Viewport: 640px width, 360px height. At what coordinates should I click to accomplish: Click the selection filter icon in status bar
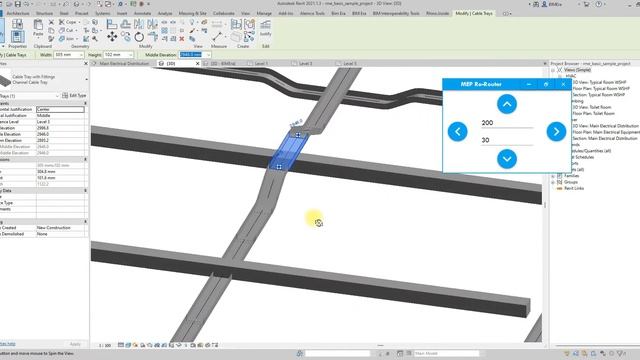click(621, 353)
